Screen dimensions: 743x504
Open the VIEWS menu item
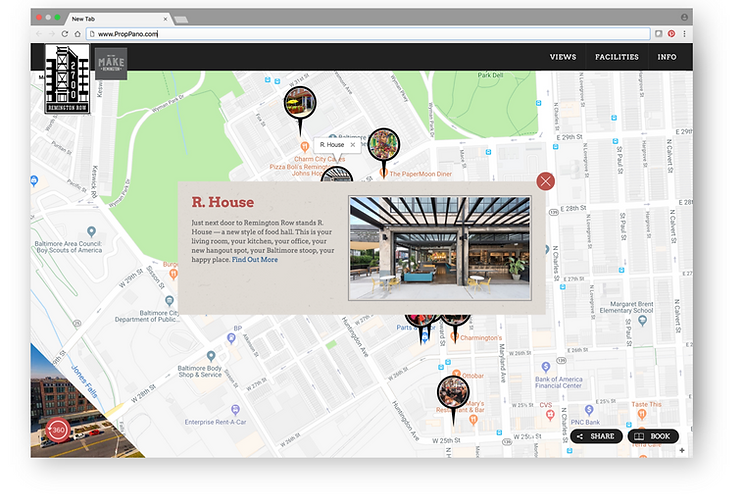[x=563, y=57]
